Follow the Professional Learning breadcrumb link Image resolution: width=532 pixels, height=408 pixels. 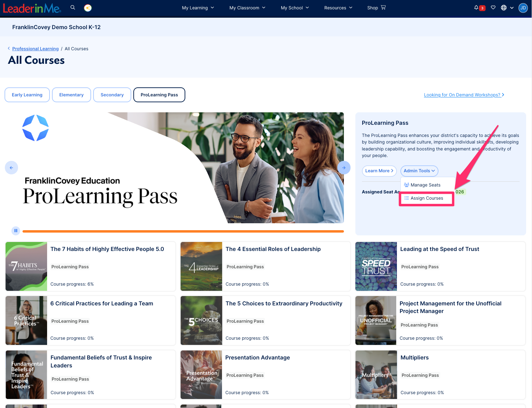[x=35, y=49]
